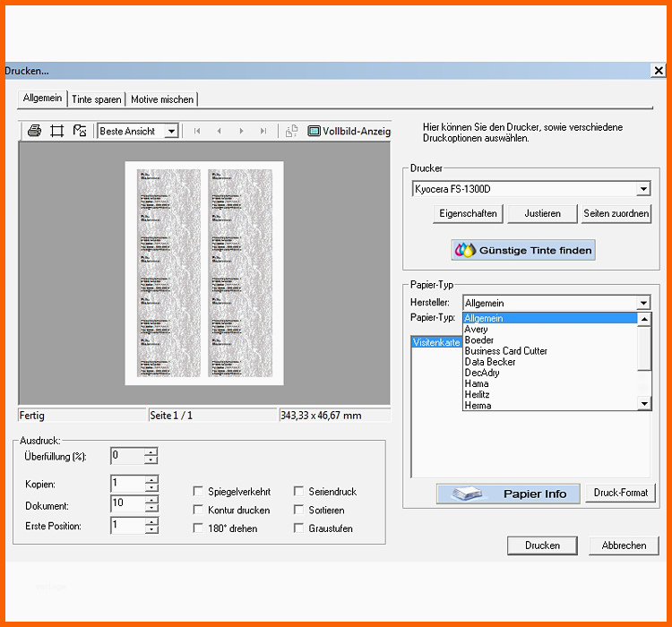The width and height of the screenshot is (672, 627).
Task: Open Vollbild-Anzeige fullscreen view
Action: click(349, 131)
